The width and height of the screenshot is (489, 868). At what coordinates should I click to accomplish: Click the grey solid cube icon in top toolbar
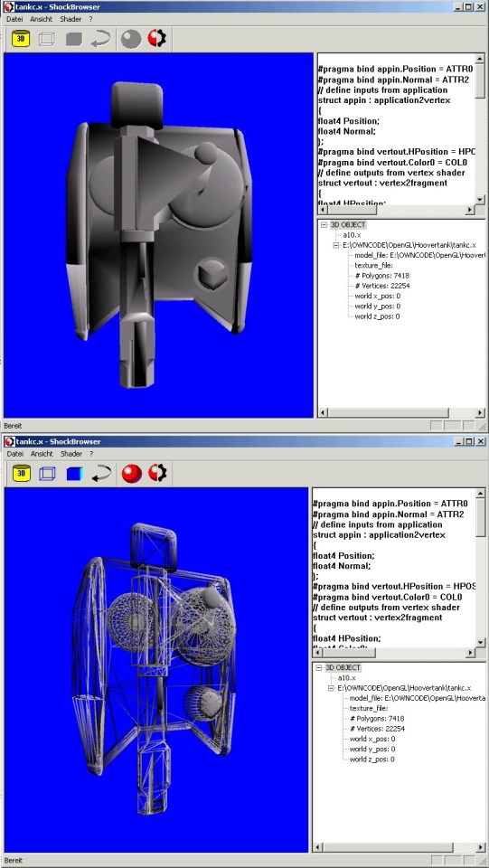[73, 39]
